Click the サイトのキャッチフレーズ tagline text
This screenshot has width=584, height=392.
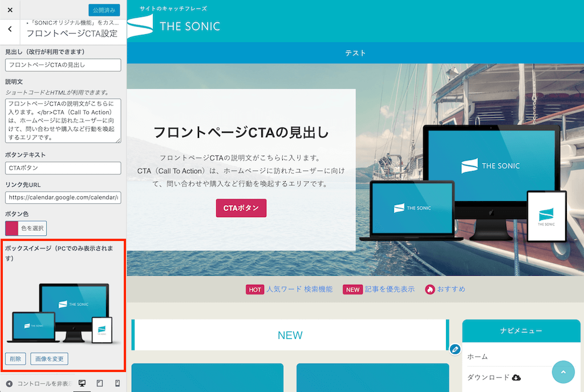[173, 8]
